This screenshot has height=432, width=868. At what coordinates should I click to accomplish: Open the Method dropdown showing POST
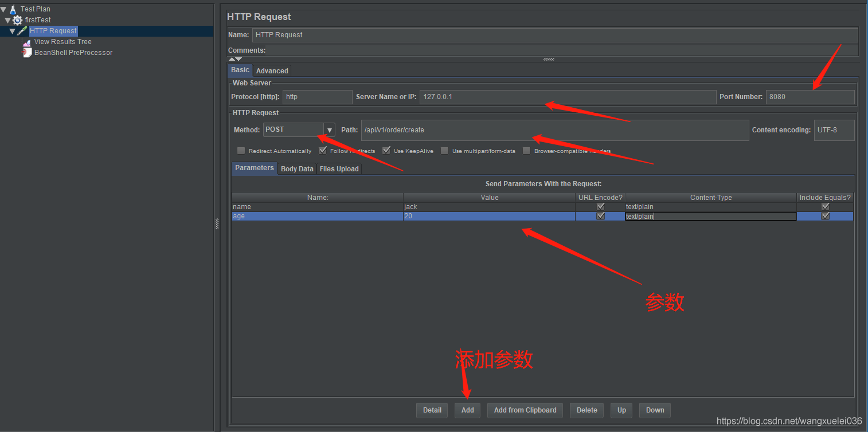329,130
